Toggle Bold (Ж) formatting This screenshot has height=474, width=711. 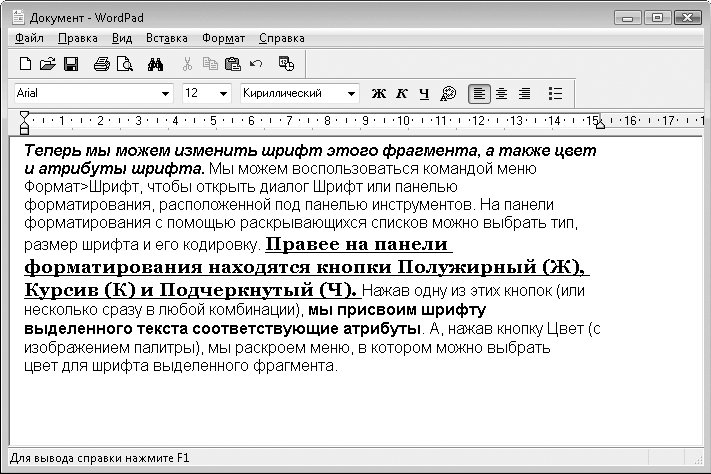[x=379, y=93]
